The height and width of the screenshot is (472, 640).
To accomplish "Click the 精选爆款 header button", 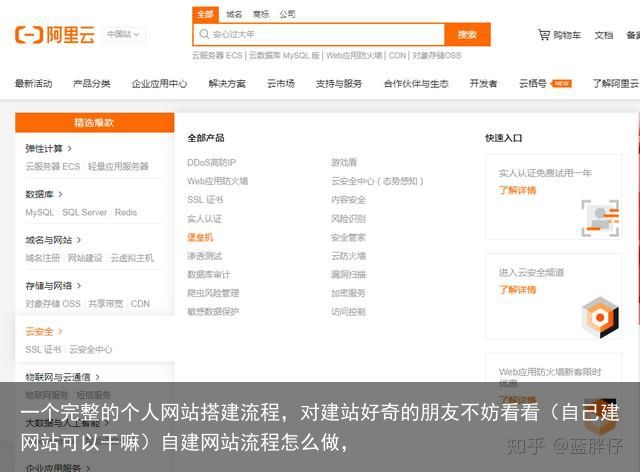I will tap(94, 122).
